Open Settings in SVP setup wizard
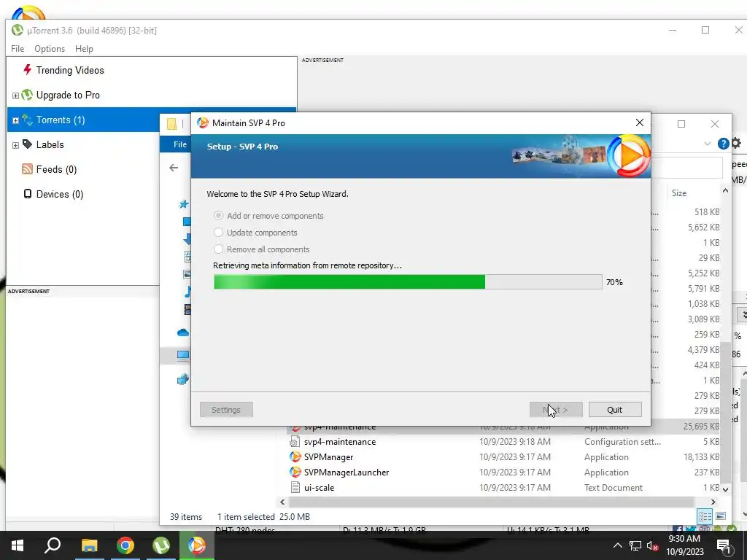This screenshot has height=560, width=747. (x=226, y=410)
